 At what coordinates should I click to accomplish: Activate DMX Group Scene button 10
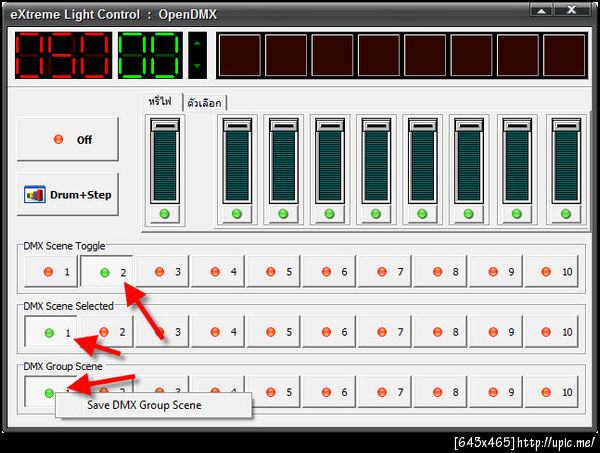click(551, 392)
